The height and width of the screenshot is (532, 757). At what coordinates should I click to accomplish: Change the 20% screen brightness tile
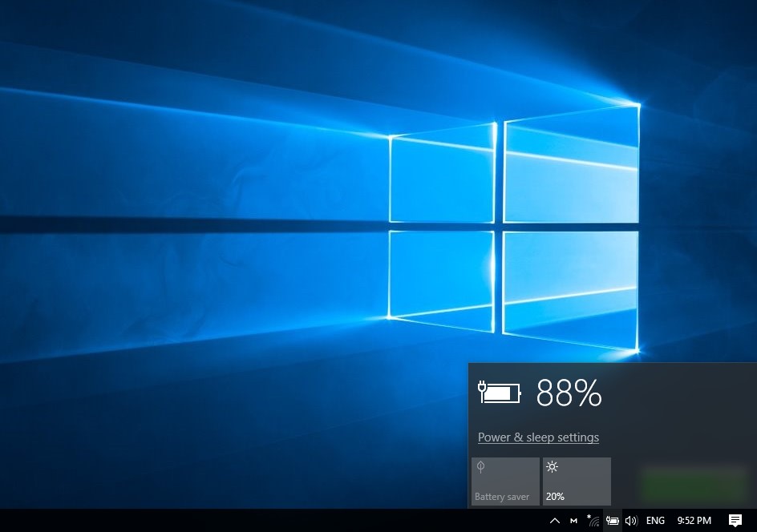click(x=577, y=482)
